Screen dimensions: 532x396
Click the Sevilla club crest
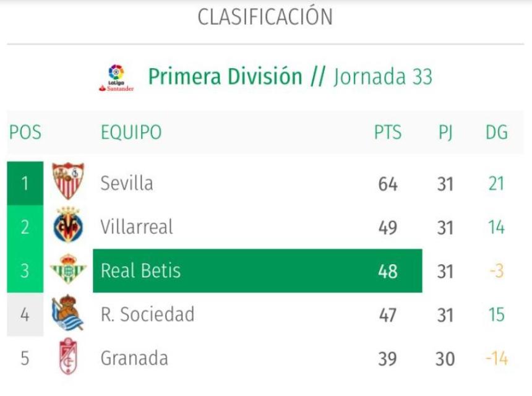coord(68,181)
